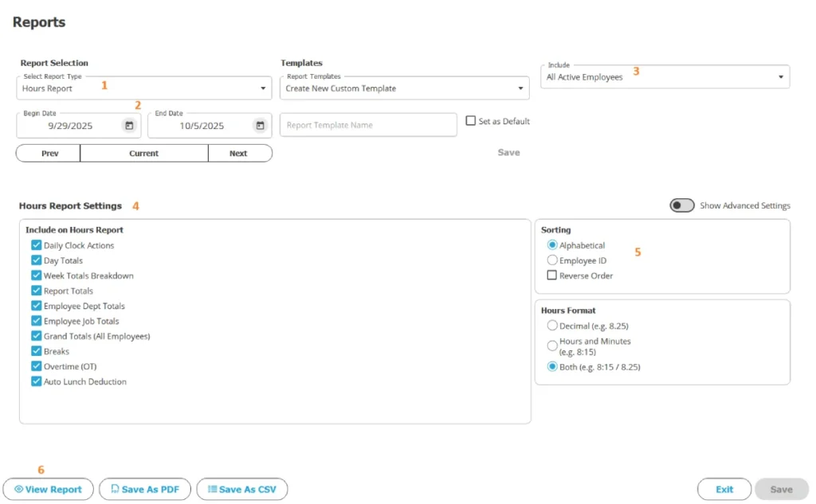816x504 pixels.
Task: Open the Include employees dropdown
Action: 665,77
